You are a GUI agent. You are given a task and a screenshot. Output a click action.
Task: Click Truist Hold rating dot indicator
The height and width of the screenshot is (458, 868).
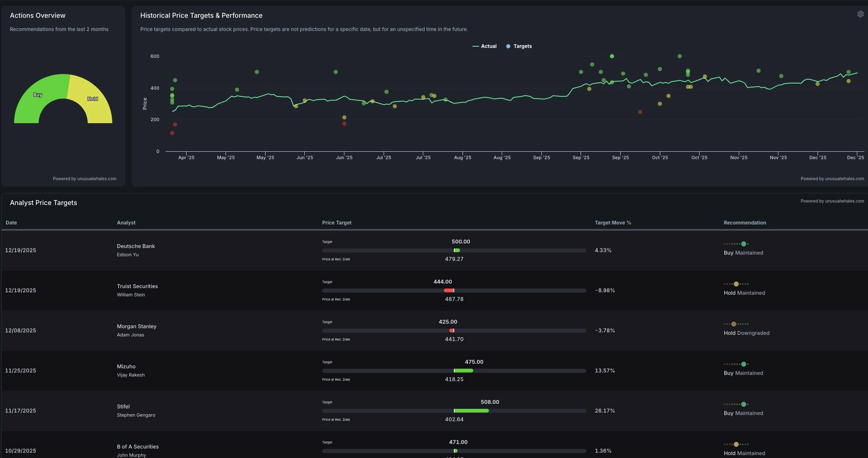pyautogui.click(x=736, y=284)
